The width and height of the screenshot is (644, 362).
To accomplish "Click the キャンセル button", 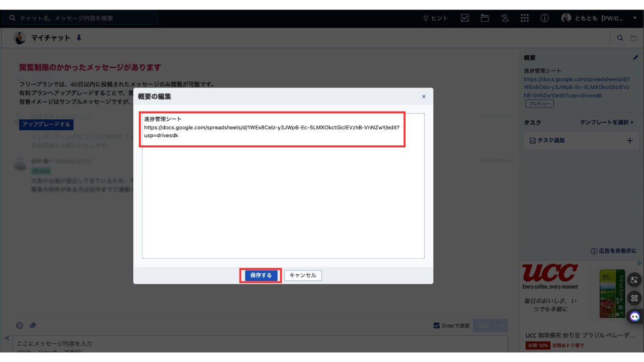I will click(x=303, y=276).
